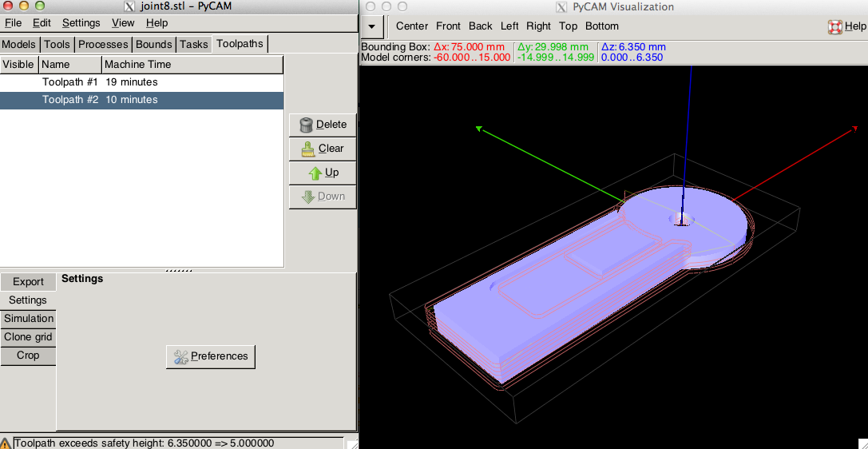Sort by the Name column header
Image resolution: width=868 pixels, height=449 pixels.
(70, 64)
